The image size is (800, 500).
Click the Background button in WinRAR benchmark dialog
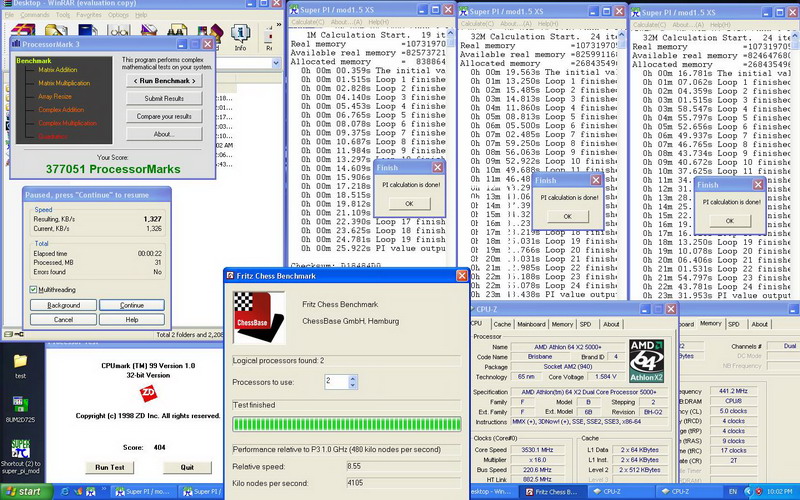pyautogui.click(x=63, y=305)
